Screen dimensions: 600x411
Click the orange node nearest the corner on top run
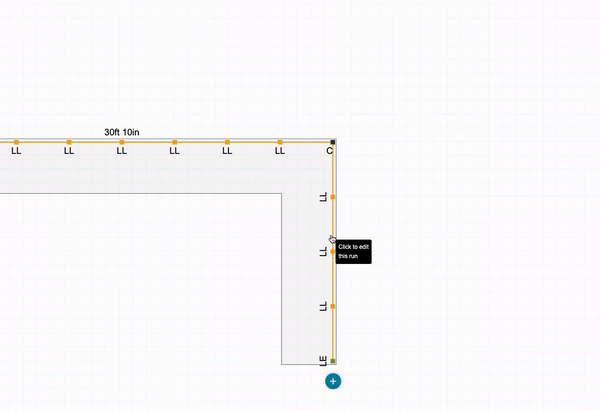pos(280,142)
